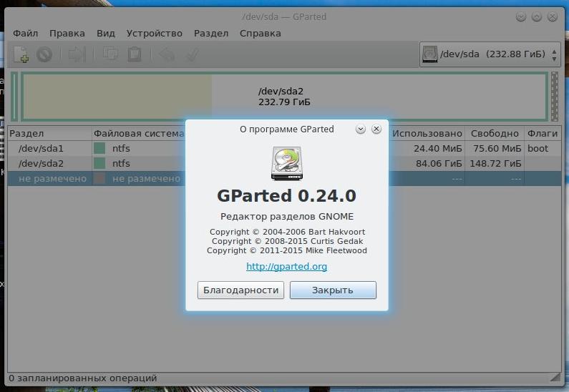
Task: Click the boot flag of /dev/sda1
Action: coord(538,148)
